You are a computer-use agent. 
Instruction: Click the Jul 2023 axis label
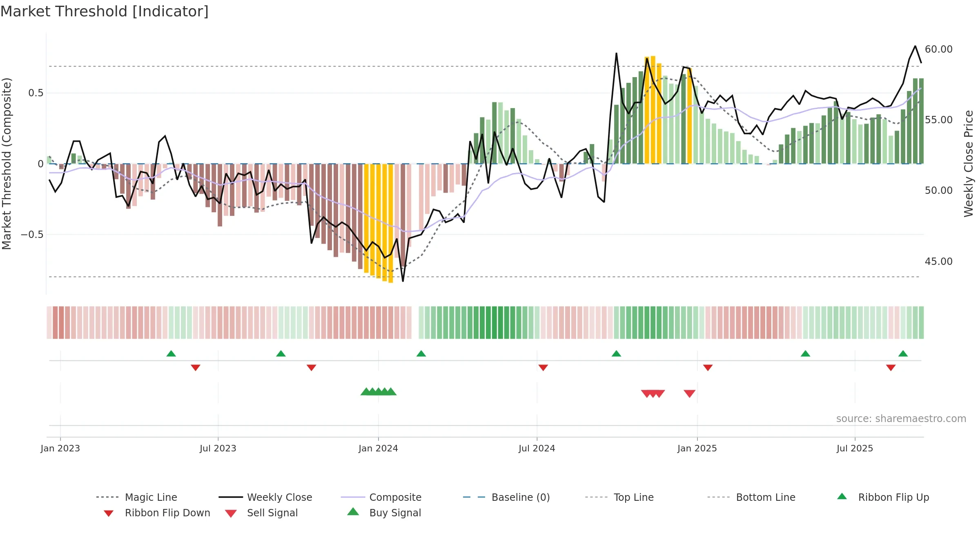click(218, 448)
